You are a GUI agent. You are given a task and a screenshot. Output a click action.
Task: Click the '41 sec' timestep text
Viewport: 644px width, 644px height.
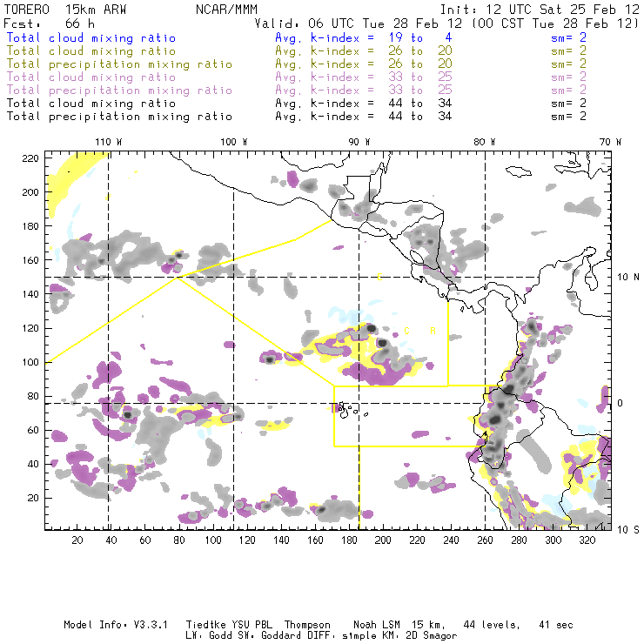[556, 625]
